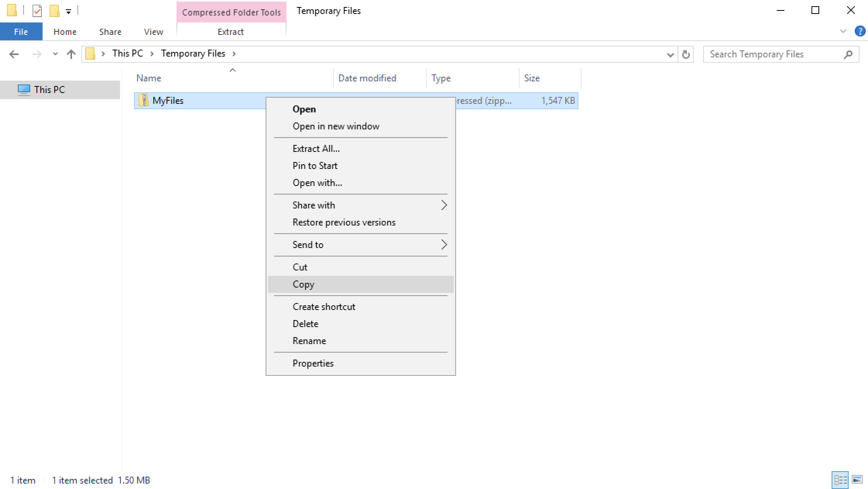Viewport: 868px width, 489px height.
Task: Click the Back navigation arrow
Action: [14, 54]
